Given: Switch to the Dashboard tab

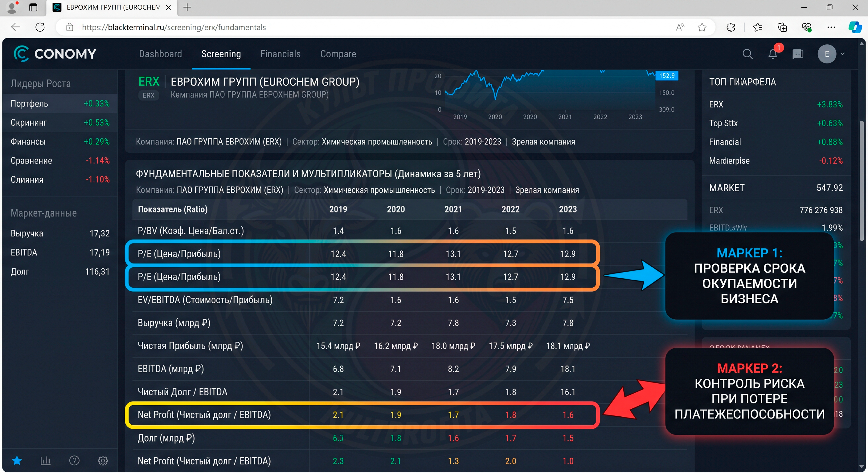Looking at the screenshot, I should [160, 54].
